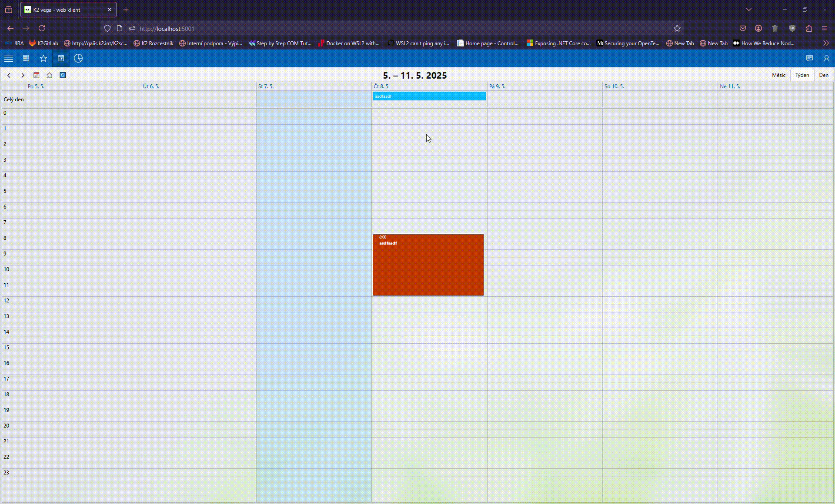The image size is (835, 504).
Task: Click the red date picker calendar icon
Action: (37, 75)
